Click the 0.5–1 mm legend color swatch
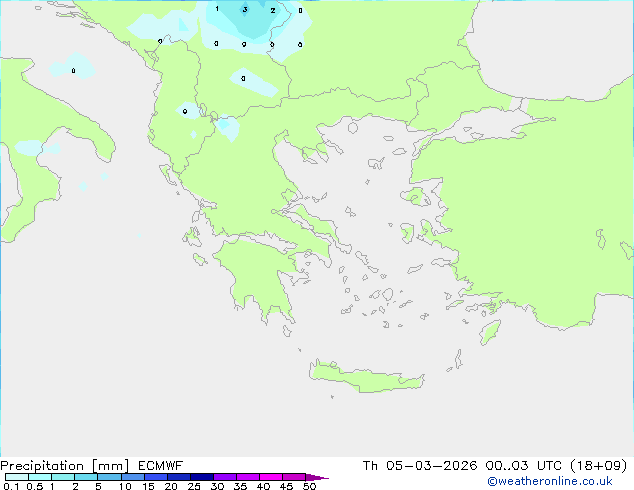This screenshot has height=490, width=634. point(40,477)
